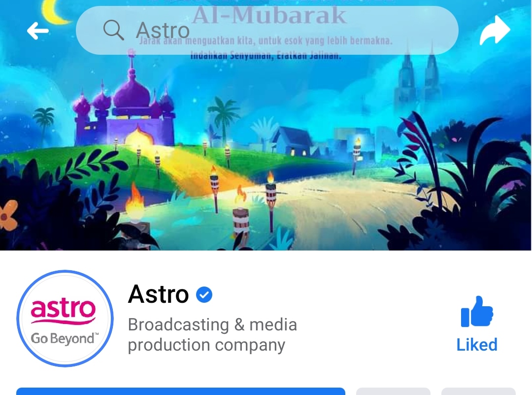This screenshot has height=395, width=532.
Task: Tap the wide blue button at bottom
Action: tap(180, 391)
